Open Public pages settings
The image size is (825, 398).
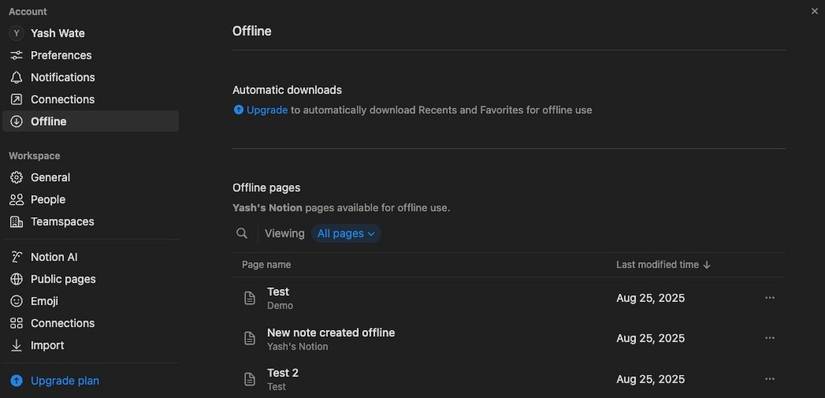pyautogui.click(x=90, y=279)
